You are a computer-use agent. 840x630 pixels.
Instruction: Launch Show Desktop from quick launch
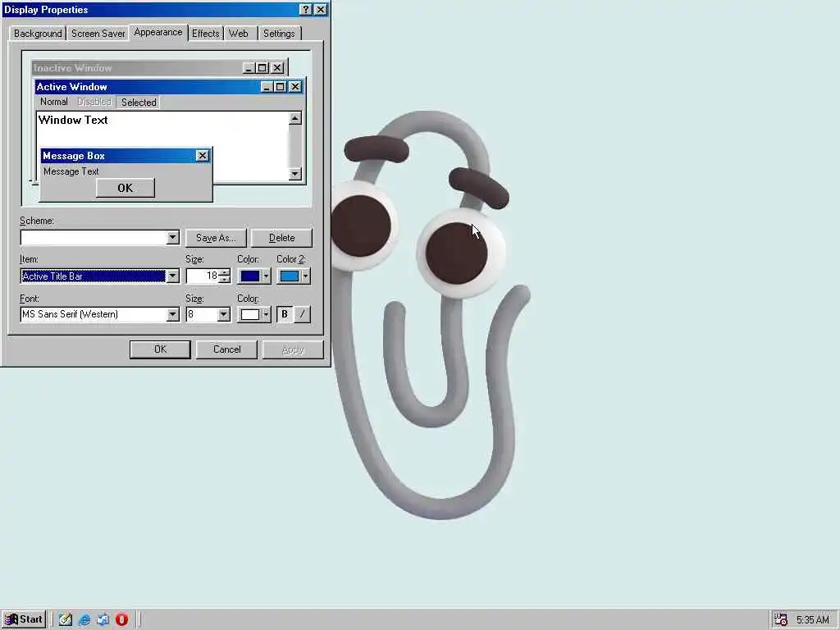point(65,620)
